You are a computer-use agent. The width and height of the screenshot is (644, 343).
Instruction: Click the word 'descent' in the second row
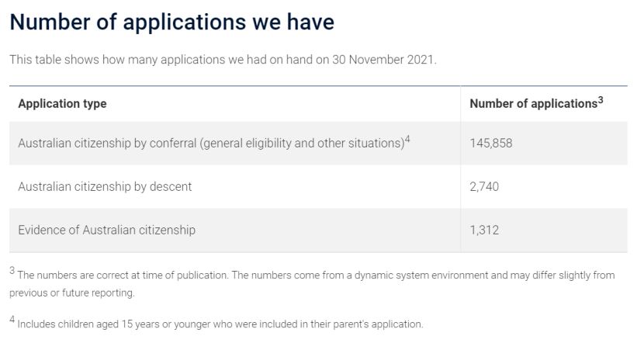[x=171, y=186]
